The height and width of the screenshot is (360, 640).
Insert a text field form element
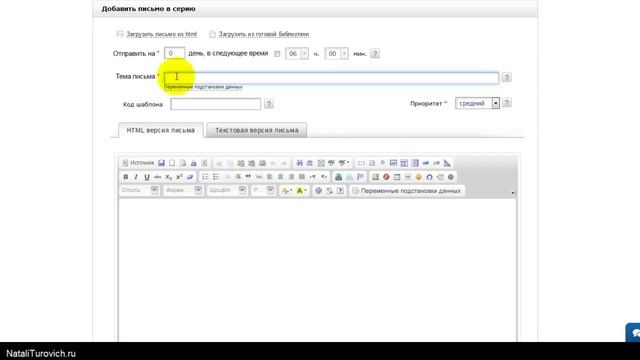pos(393,163)
